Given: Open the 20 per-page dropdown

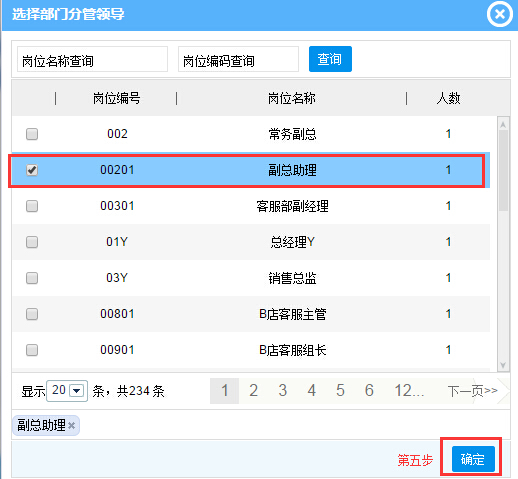Looking at the screenshot, I should tap(67, 390).
